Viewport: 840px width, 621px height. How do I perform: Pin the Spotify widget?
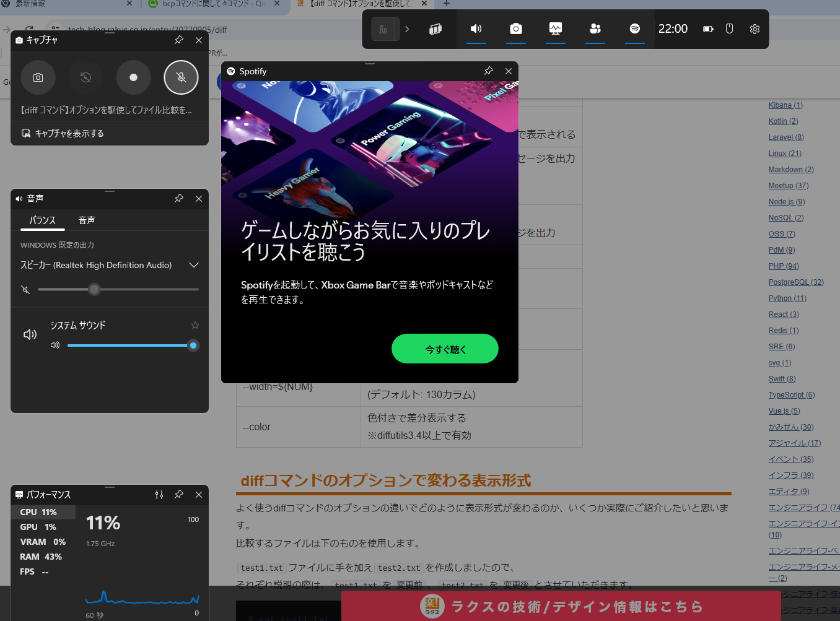click(x=489, y=71)
